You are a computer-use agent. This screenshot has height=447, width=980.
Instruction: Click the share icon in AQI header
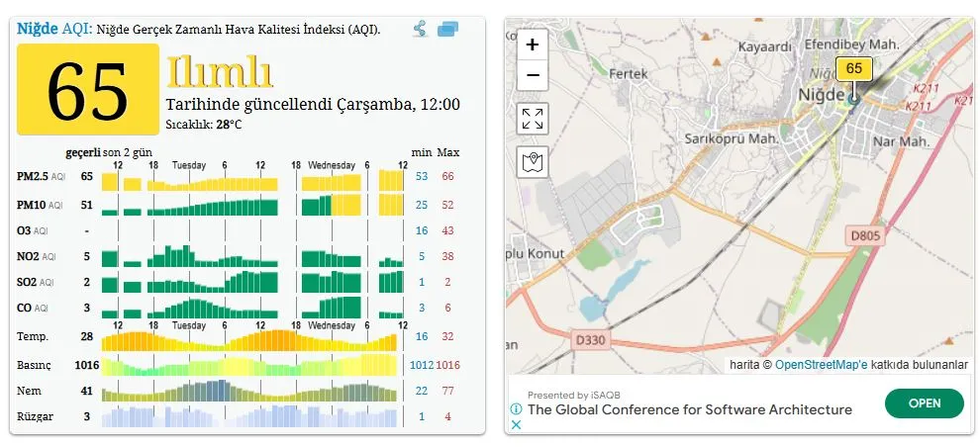(x=420, y=29)
